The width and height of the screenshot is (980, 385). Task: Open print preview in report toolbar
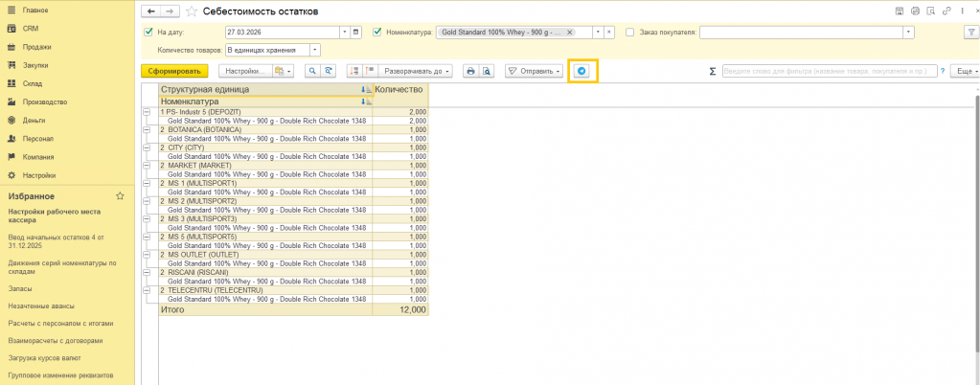[x=486, y=71]
